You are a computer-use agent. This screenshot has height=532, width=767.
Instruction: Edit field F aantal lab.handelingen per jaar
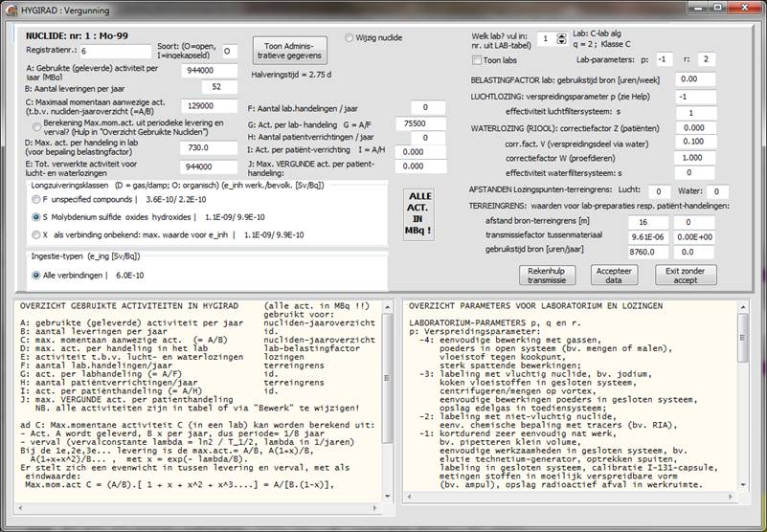(x=428, y=107)
